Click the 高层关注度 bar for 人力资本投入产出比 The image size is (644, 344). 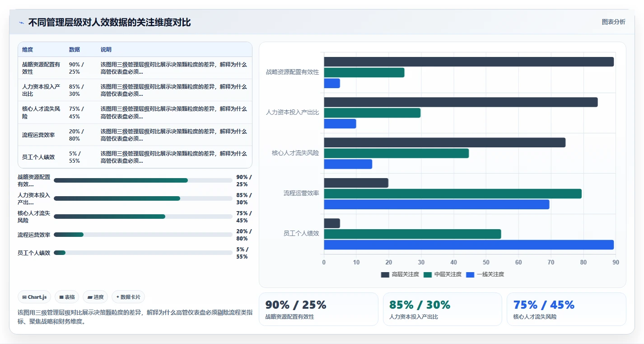click(461, 102)
